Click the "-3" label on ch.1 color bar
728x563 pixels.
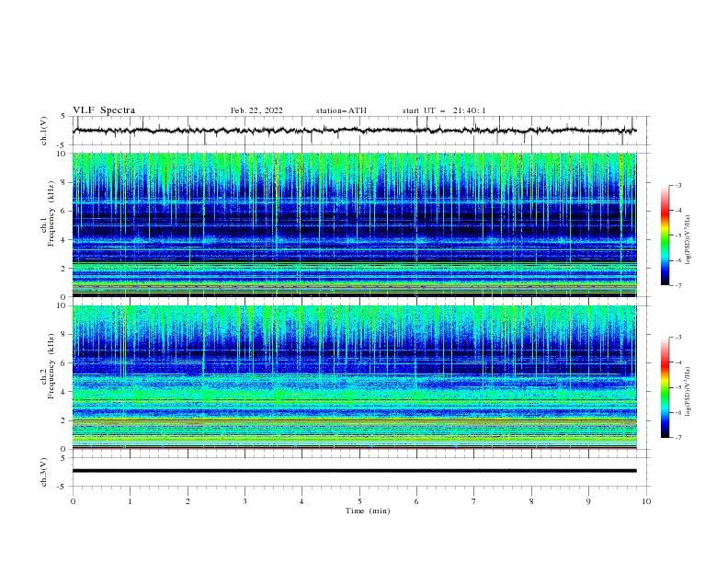point(677,185)
